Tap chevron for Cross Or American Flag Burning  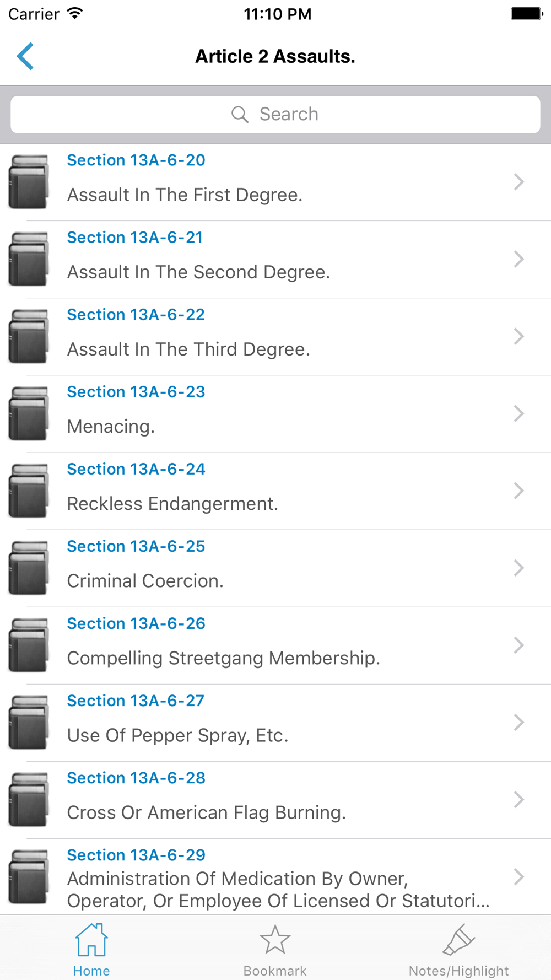(x=518, y=799)
